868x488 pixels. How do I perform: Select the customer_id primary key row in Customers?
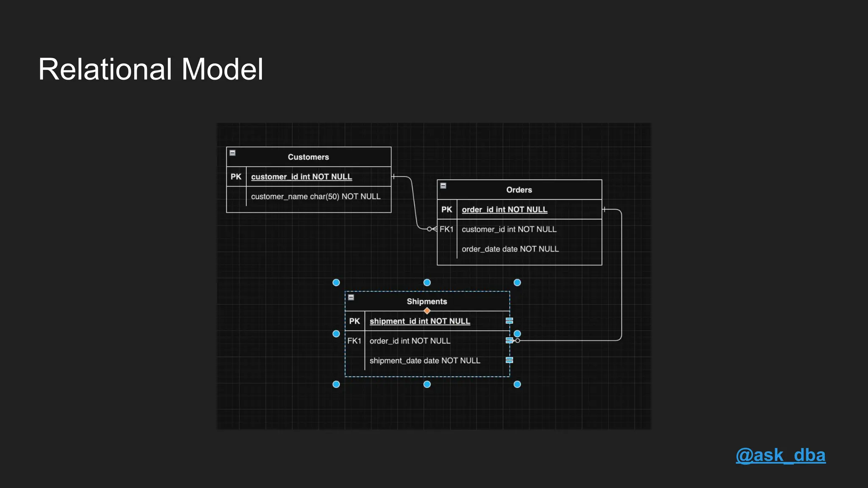301,177
